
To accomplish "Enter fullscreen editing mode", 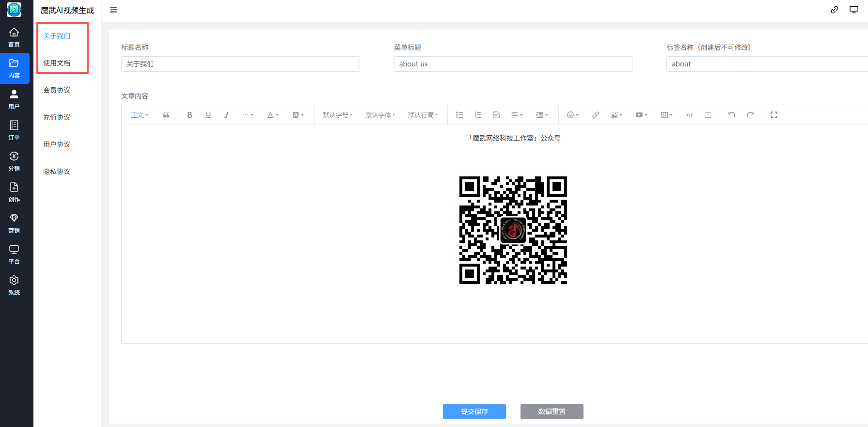I will pyautogui.click(x=773, y=115).
